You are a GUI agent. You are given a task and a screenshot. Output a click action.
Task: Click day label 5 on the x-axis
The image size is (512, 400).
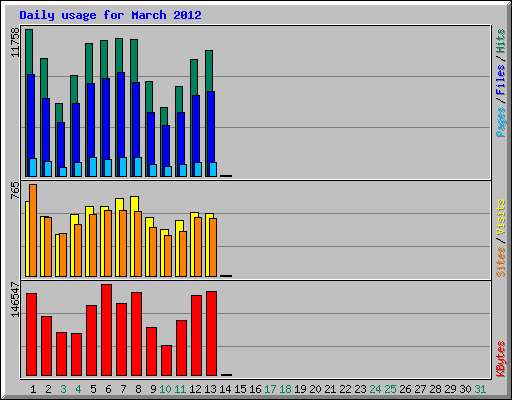point(93,389)
